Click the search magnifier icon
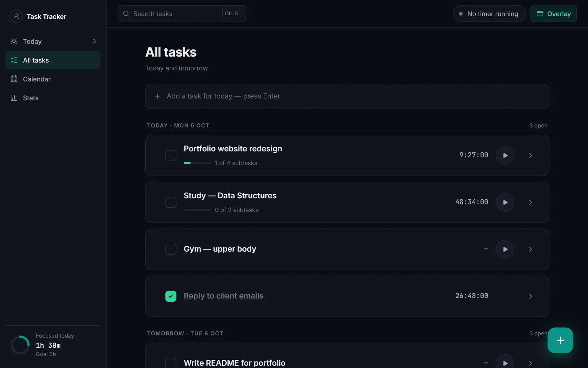The image size is (588, 368). (x=126, y=14)
